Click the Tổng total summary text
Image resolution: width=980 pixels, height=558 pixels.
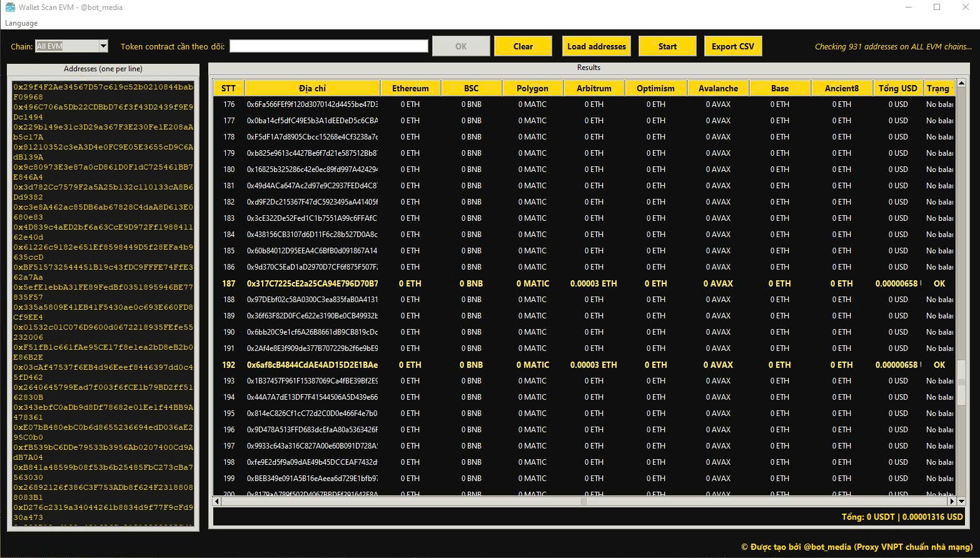pos(902,517)
